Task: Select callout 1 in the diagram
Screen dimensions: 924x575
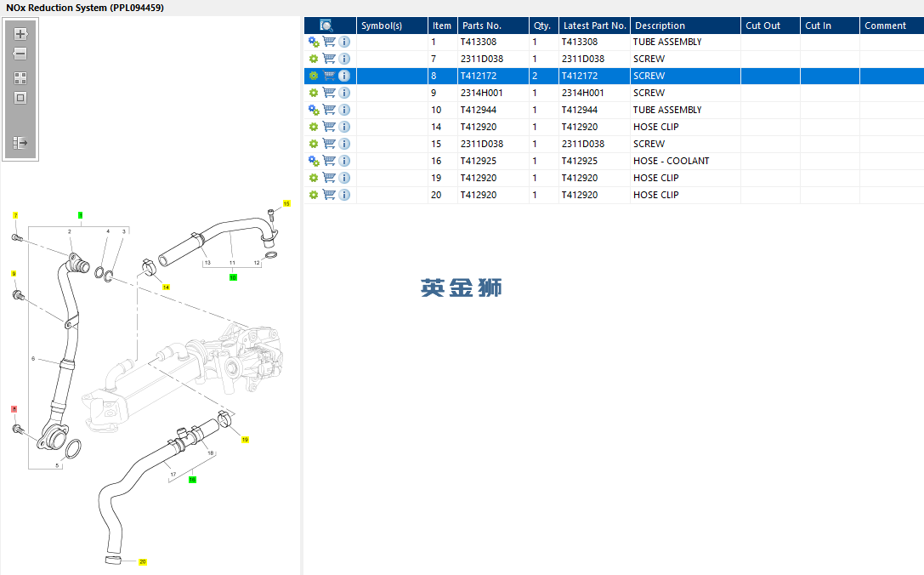Action: [x=80, y=215]
